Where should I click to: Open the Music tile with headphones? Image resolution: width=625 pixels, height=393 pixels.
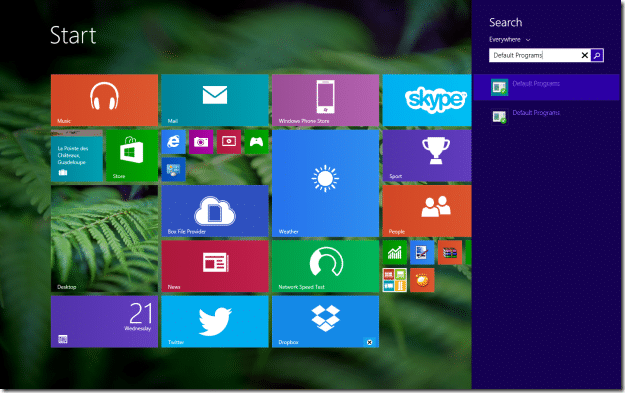[104, 100]
